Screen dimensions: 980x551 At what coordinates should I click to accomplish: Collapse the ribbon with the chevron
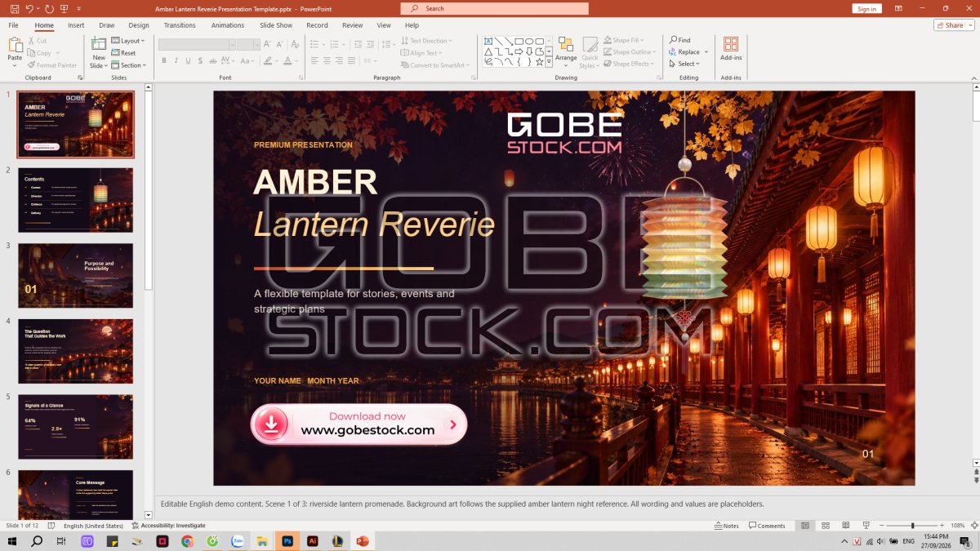click(973, 78)
